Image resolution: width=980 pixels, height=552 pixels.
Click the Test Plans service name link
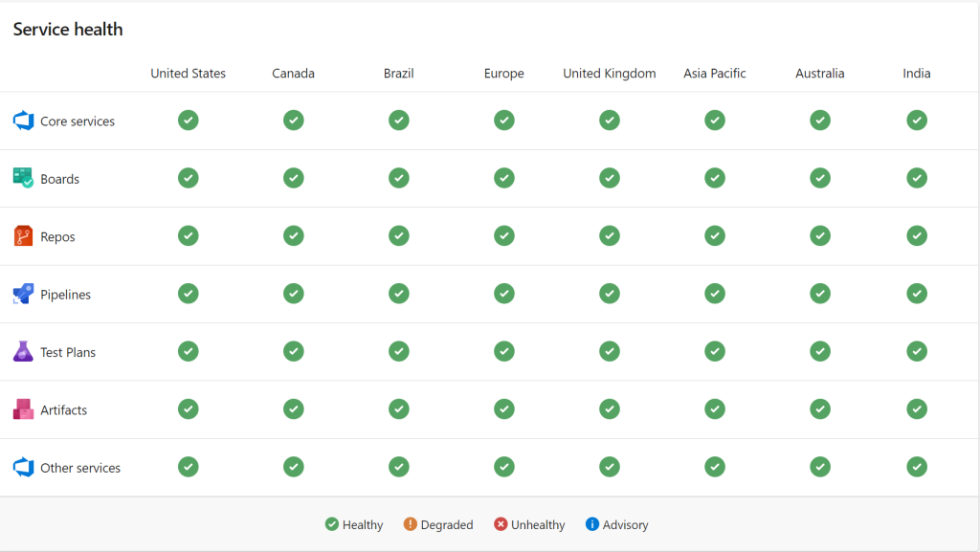67,351
